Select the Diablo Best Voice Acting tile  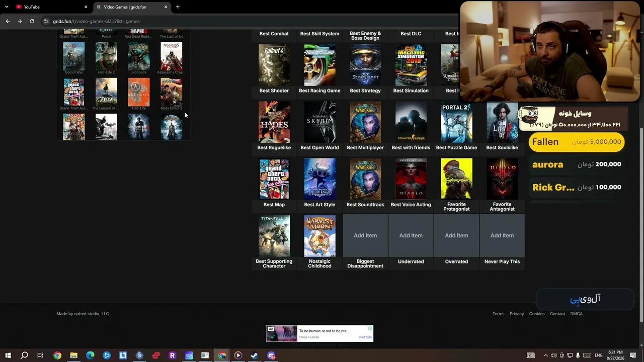click(411, 179)
